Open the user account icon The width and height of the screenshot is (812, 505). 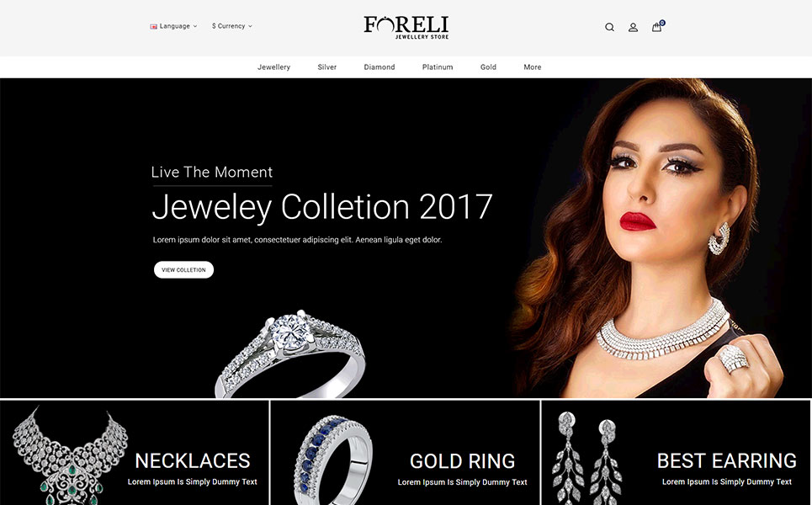tap(633, 28)
